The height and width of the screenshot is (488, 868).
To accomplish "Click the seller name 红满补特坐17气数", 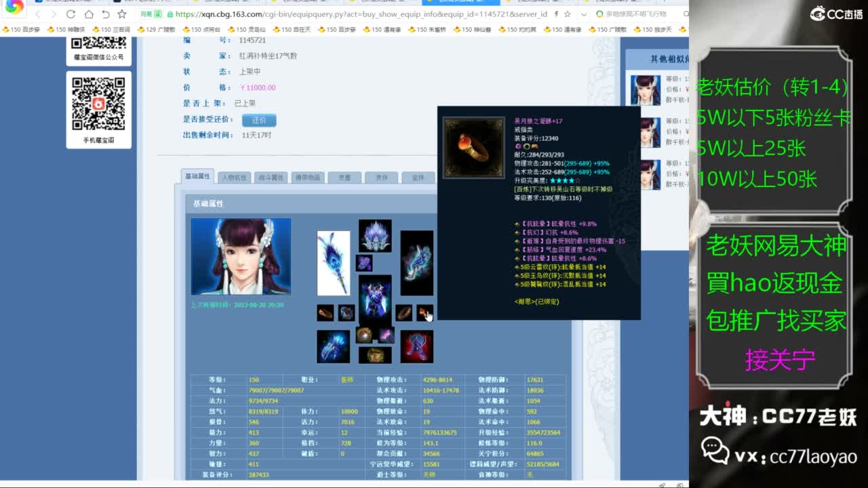I will click(x=268, y=56).
